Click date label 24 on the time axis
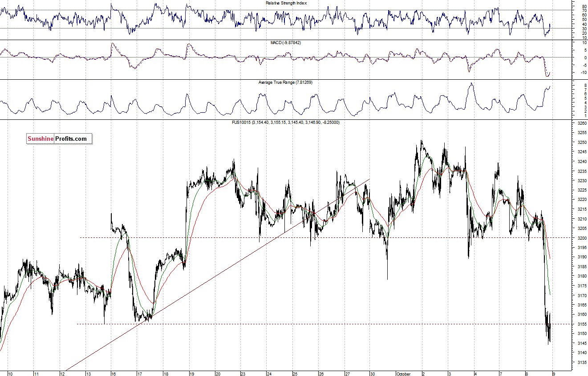This screenshot has height=376, width=588. tap(270, 374)
